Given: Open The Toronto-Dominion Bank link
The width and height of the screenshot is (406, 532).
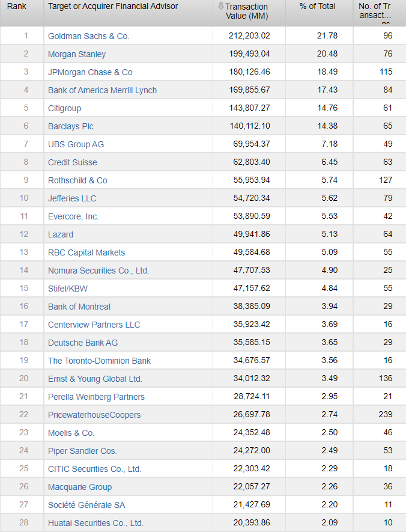Looking at the screenshot, I should [x=99, y=361].
